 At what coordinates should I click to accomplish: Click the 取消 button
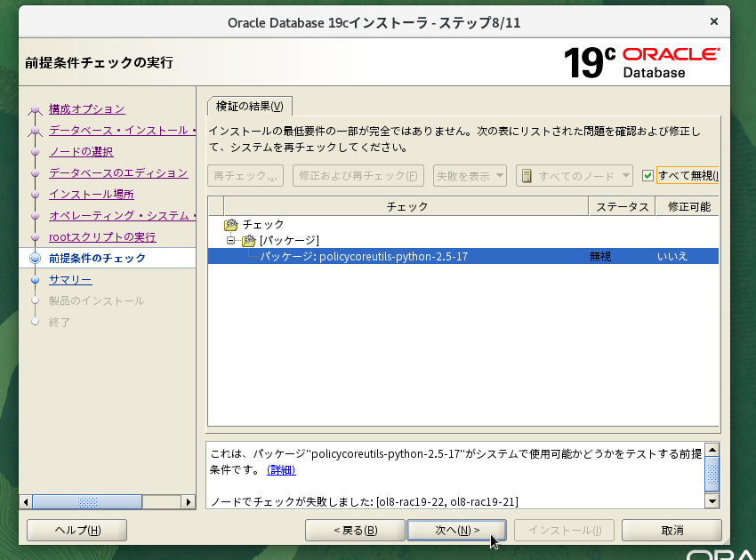[x=672, y=530]
